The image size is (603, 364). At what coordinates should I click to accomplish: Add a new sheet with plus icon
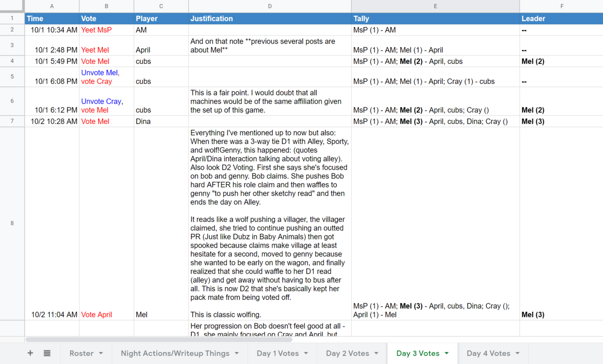[x=30, y=353]
